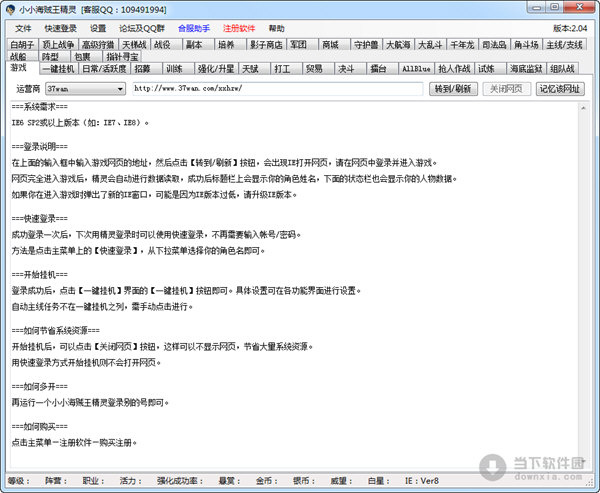The height and width of the screenshot is (493, 600).
Task: Switch to the 白胡子 tab
Action: coord(22,45)
